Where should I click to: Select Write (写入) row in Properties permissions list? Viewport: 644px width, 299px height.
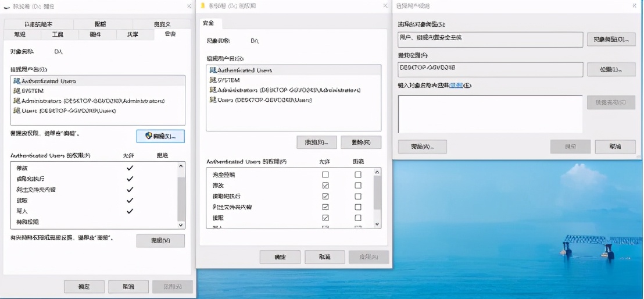pyautogui.click(x=94, y=211)
